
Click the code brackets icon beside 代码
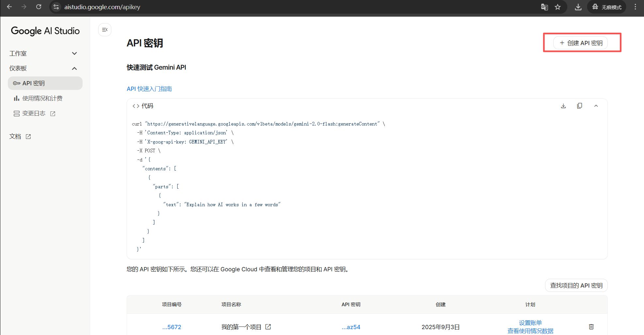click(136, 106)
